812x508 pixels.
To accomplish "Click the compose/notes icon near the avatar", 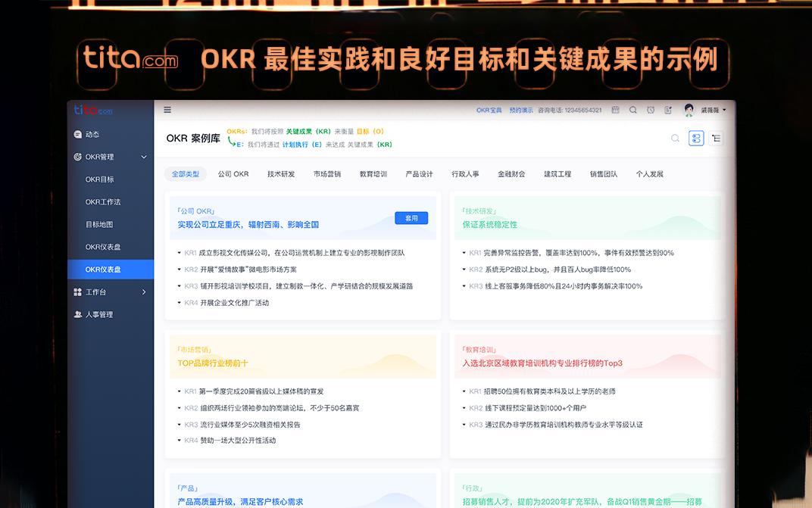I will point(667,110).
